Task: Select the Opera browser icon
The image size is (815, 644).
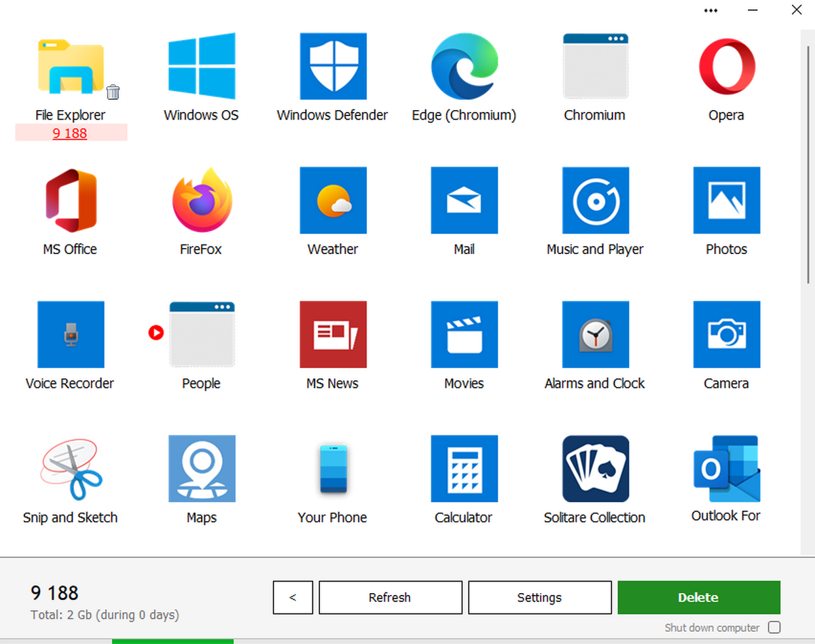Action: 726,66
